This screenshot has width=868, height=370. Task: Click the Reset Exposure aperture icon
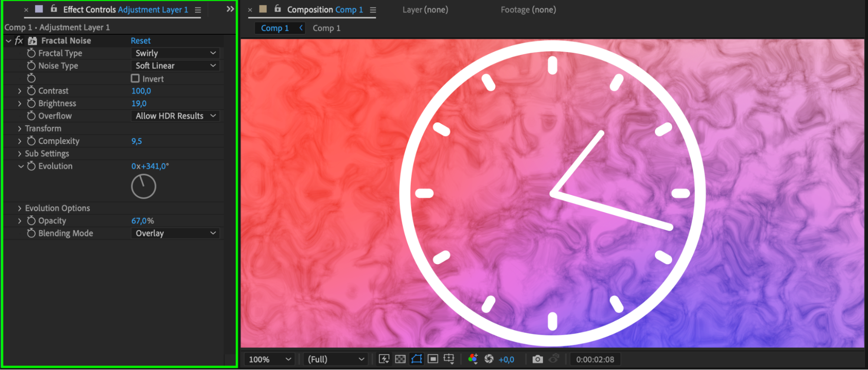coord(489,359)
